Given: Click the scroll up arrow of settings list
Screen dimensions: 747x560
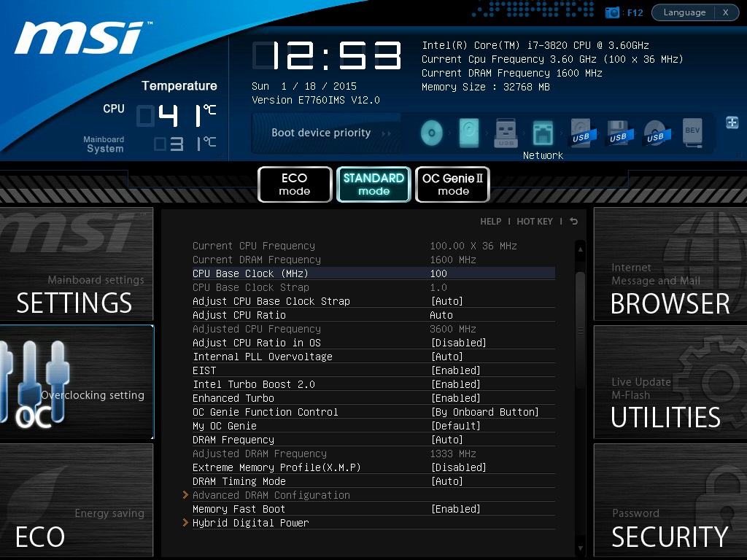Looking at the screenshot, I should [580, 249].
